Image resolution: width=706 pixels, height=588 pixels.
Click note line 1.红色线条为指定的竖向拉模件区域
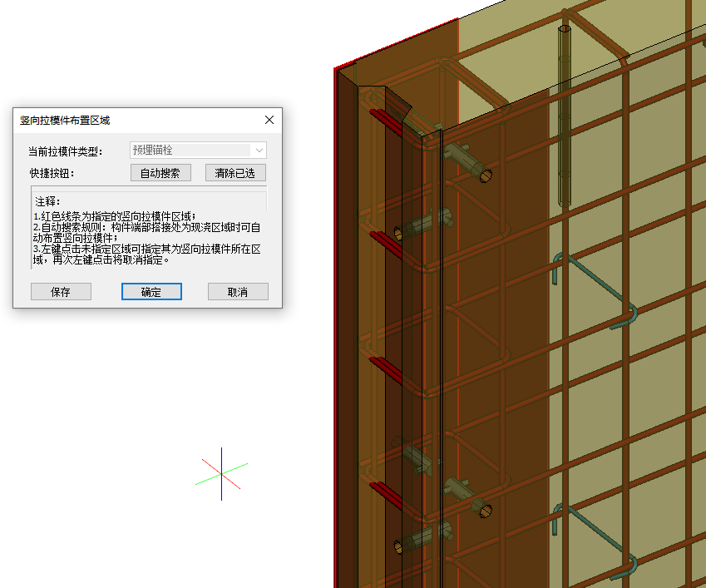[x=115, y=216]
